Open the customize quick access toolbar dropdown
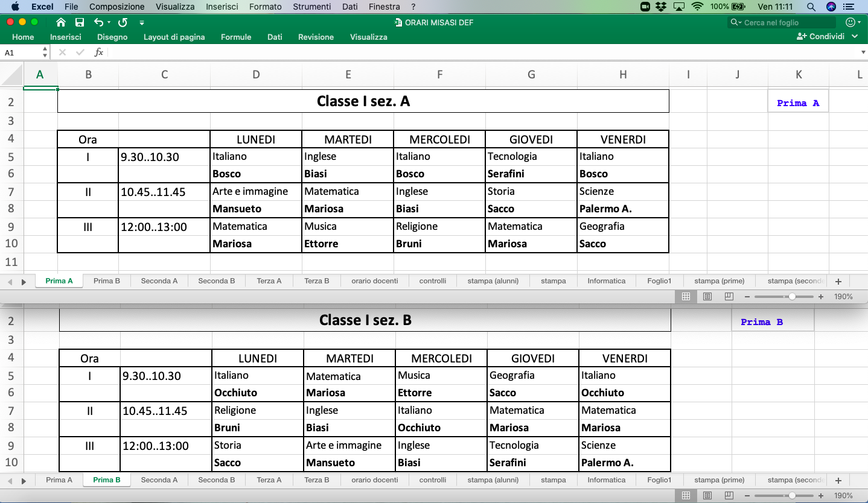Image resolution: width=868 pixels, height=503 pixels. click(142, 23)
